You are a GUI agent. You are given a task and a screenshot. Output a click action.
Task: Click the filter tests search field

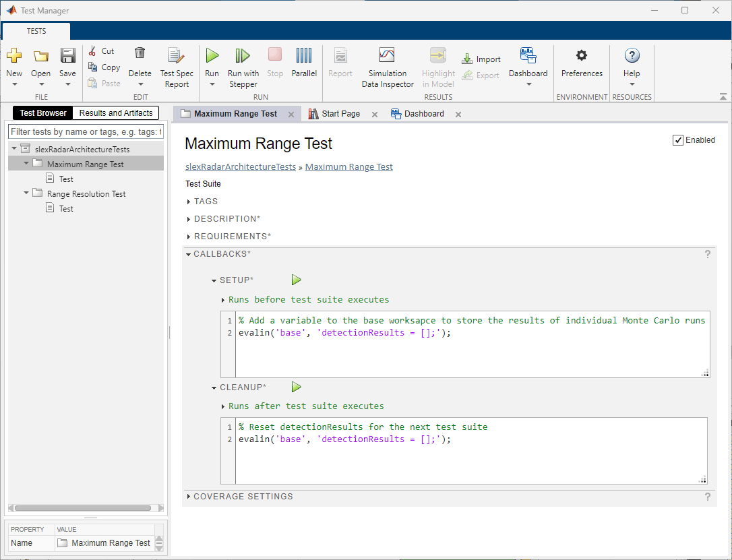point(86,131)
